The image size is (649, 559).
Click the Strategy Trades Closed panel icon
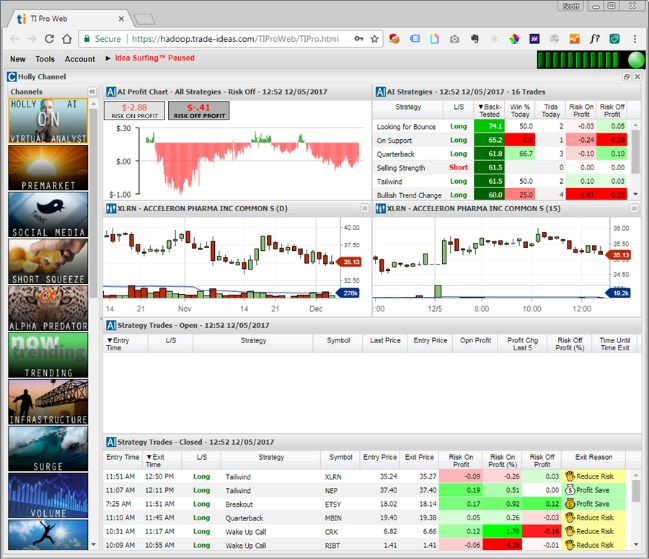click(111, 442)
